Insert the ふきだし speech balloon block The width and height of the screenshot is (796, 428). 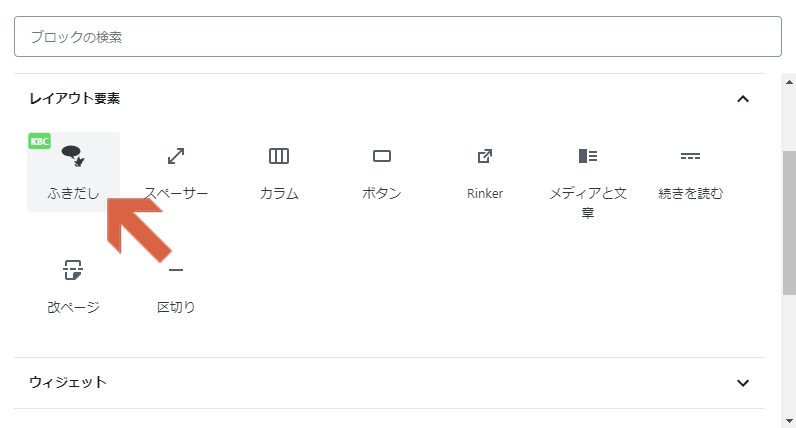pyautogui.click(x=74, y=172)
